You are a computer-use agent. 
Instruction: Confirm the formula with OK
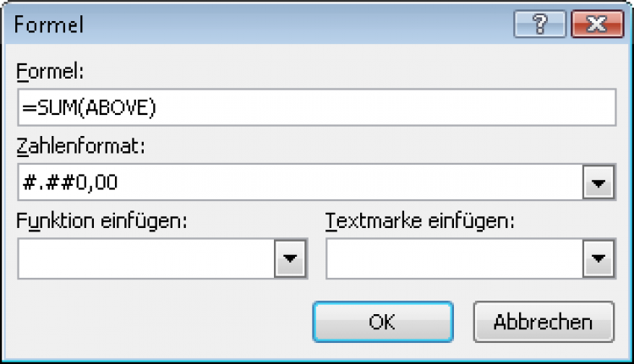383,322
